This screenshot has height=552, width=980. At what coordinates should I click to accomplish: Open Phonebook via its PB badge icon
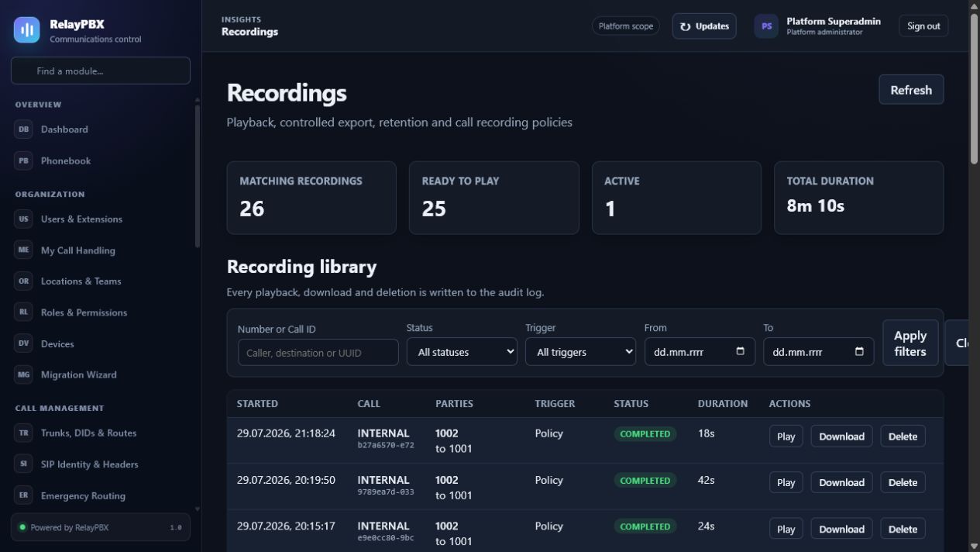tap(23, 160)
